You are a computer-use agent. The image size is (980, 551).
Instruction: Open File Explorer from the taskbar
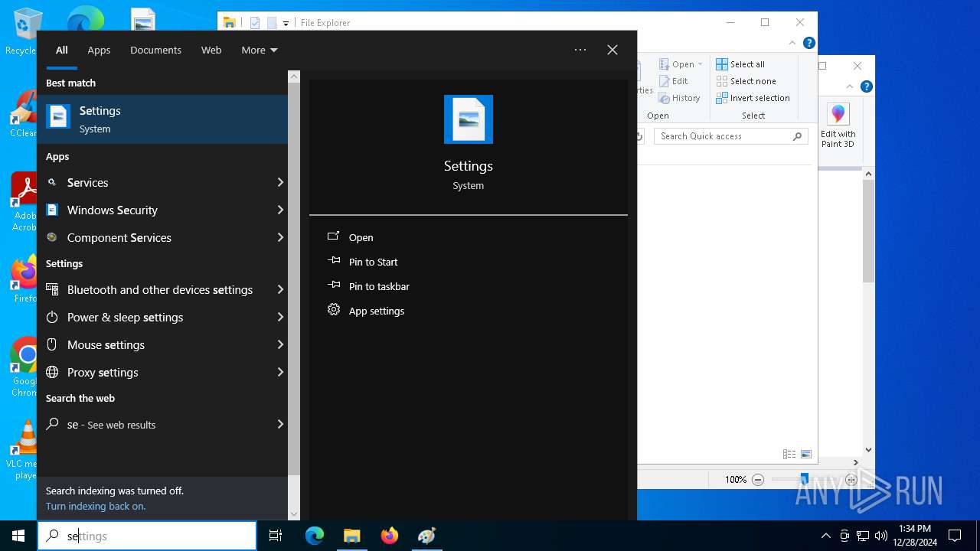tap(352, 536)
